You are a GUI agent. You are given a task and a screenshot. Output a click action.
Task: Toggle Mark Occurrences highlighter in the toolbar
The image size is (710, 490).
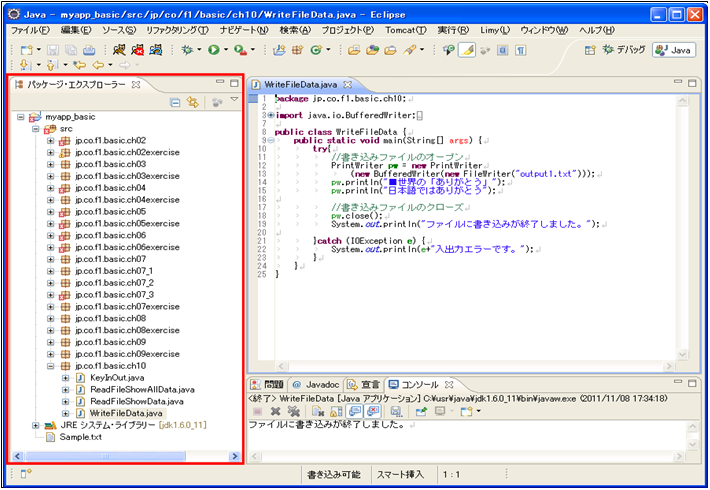pos(466,49)
